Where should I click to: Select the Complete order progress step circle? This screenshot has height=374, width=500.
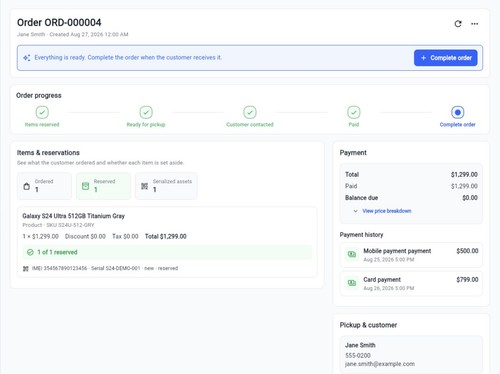(x=458, y=112)
